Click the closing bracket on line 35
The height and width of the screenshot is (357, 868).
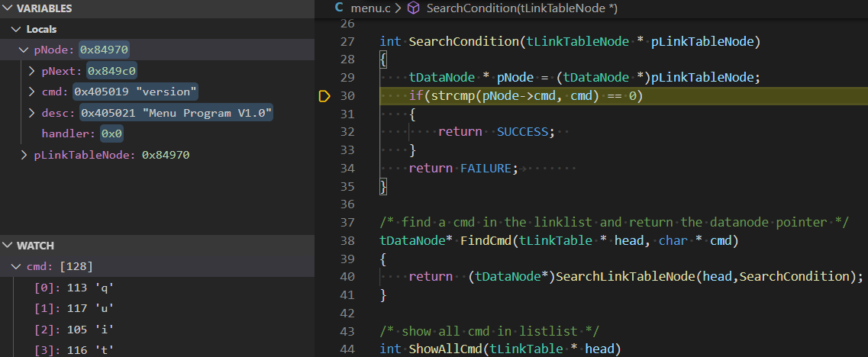click(383, 187)
